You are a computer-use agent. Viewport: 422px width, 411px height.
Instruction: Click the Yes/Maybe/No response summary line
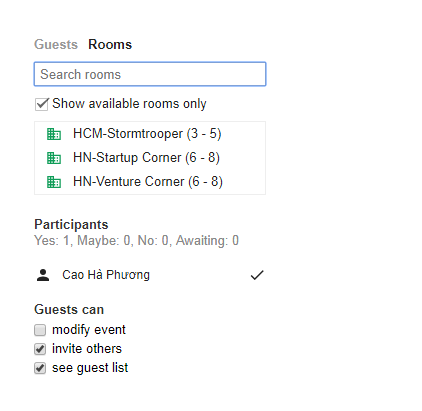136,240
